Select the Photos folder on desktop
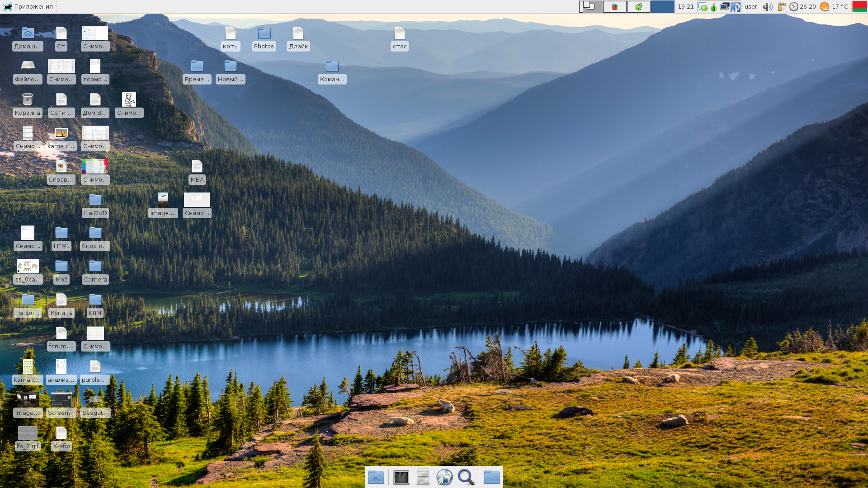Image resolution: width=868 pixels, height=488 pixels. pyautogui.click(x=264, y=33)
